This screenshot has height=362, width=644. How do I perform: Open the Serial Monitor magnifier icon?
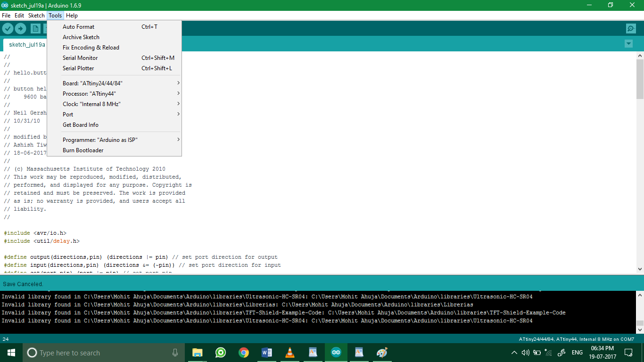click(631, 28)
